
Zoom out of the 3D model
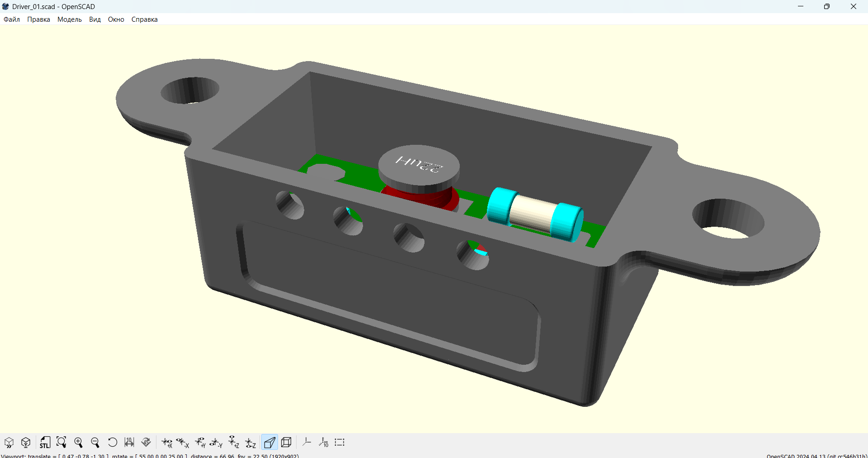(95, 442)
